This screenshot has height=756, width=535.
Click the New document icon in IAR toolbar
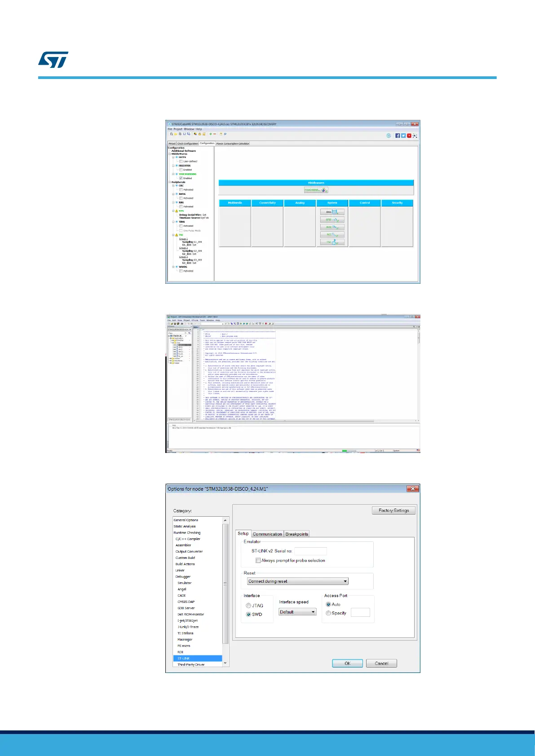click(x=169, y=323)
